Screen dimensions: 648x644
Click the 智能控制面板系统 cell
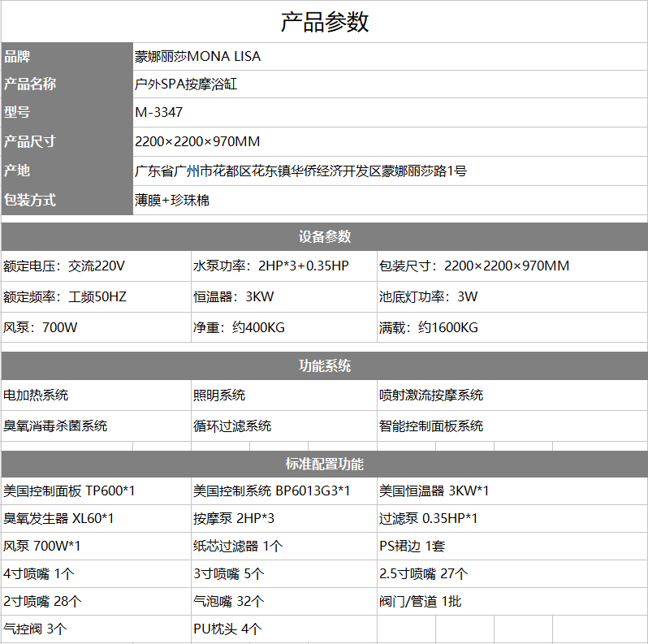431,426
